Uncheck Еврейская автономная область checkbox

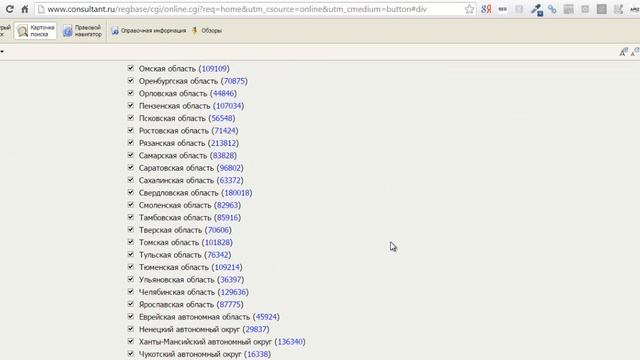(131, 316)
